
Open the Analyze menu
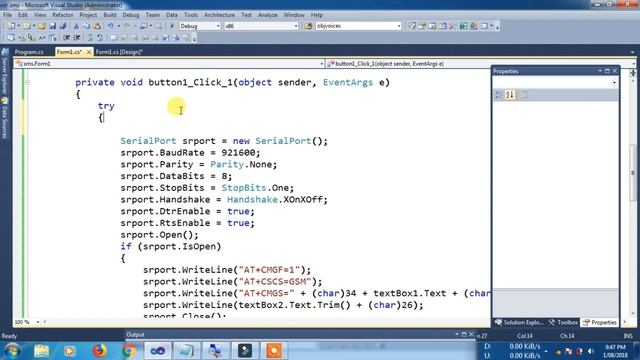pyautogui.click(x=267, y=15)
